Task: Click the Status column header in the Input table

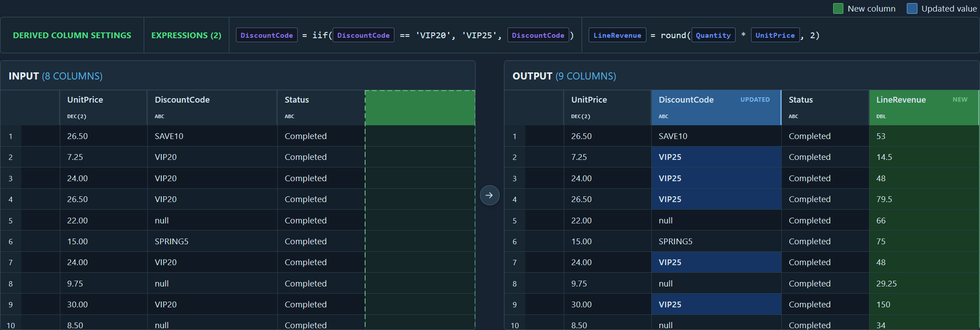Action: click(321, 108)
